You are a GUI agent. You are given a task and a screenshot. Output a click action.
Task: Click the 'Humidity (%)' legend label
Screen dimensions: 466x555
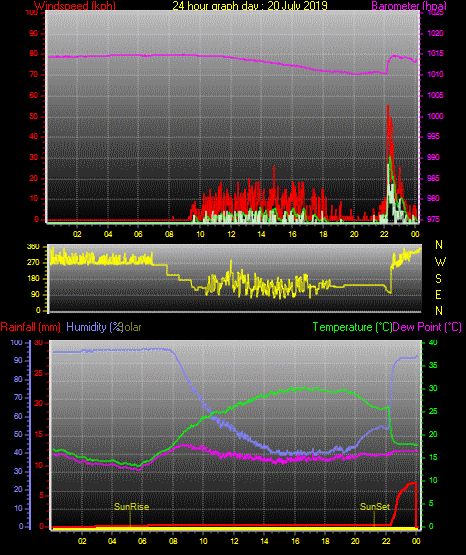94,327
